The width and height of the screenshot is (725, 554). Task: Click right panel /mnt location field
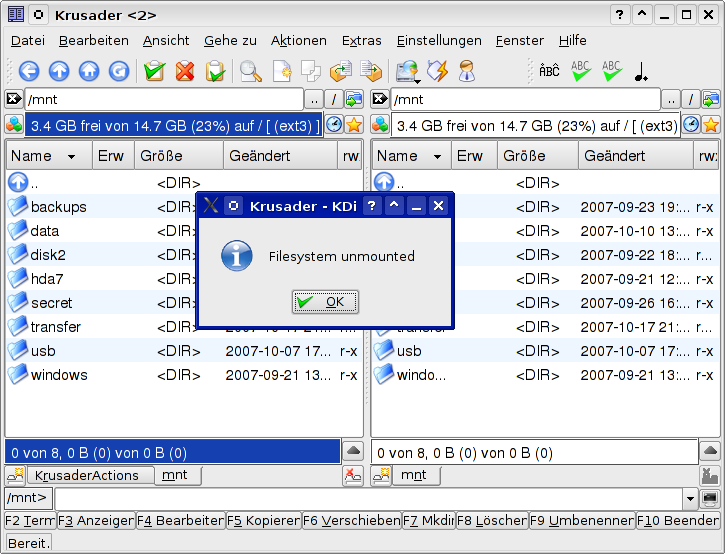pos(525,99)
